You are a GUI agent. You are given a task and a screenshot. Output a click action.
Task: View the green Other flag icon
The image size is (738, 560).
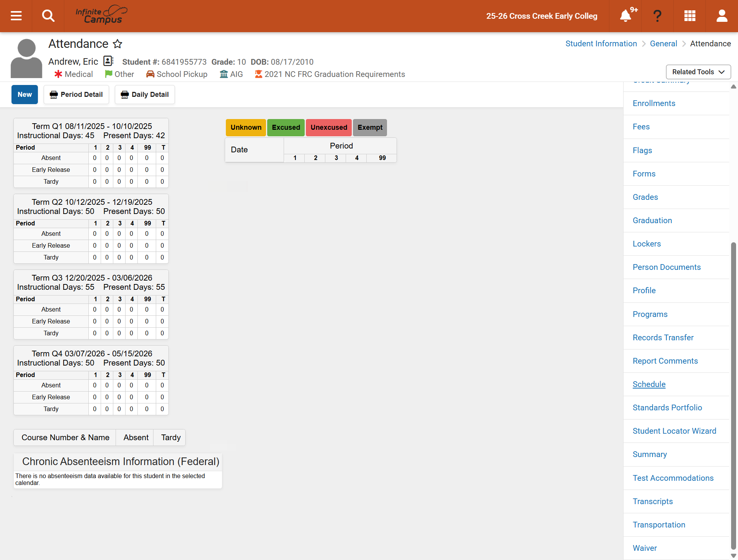tap(109, 74)
